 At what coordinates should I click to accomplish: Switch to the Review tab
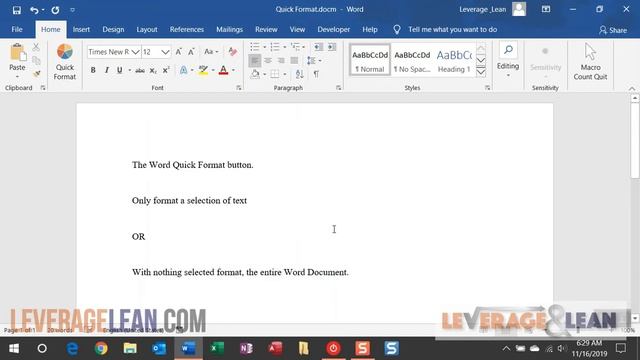pyautogui.click(x=266, y=29)
